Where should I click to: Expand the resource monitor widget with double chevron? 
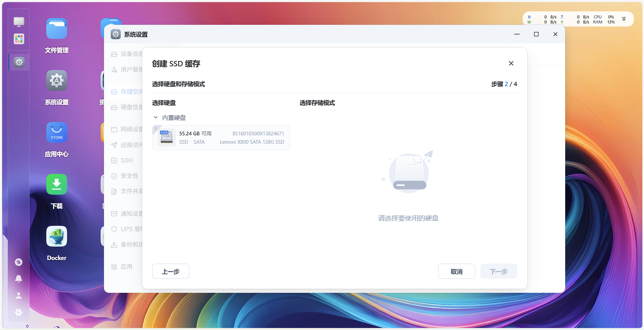click(x=624, y=19)
